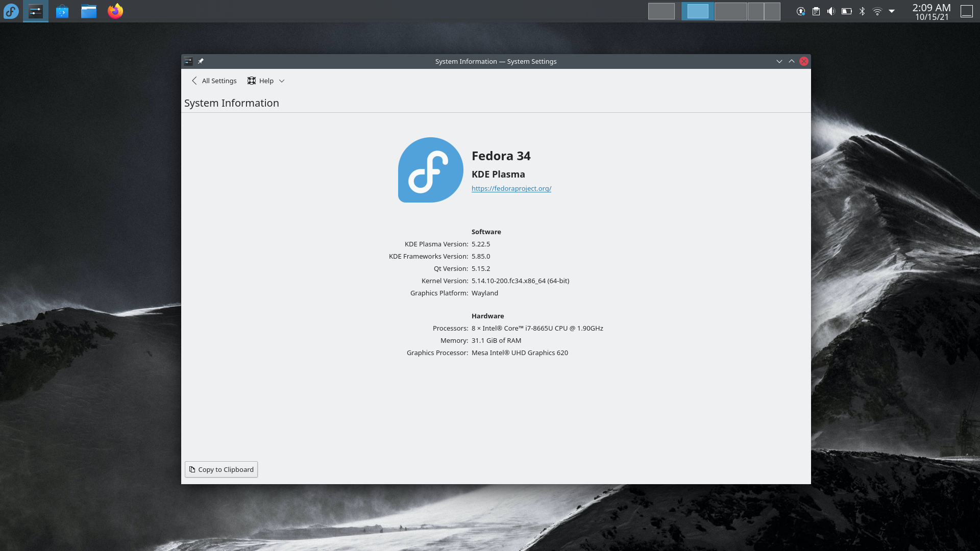
Task: Open the fedoraproject.org link
Action: click(x=511, y=188)
